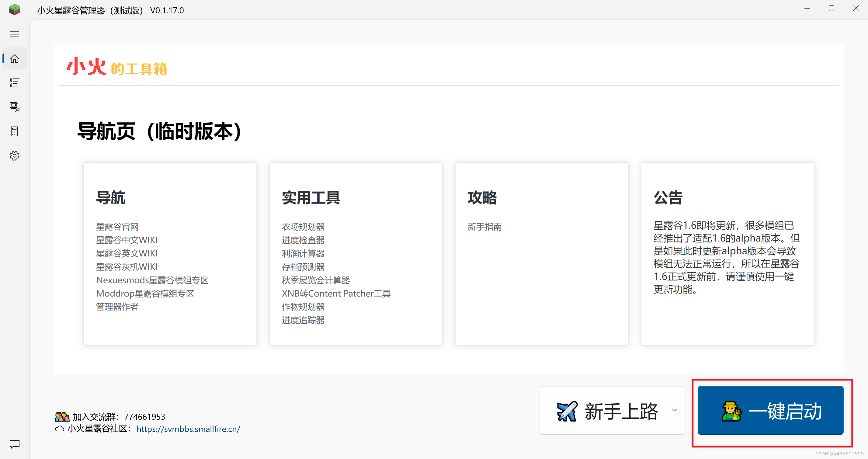Image resolution: width=868 pixels, height=459 pixels.
Task: Open XNB转Content Patcher工具 link
Action: pos(336,294)
